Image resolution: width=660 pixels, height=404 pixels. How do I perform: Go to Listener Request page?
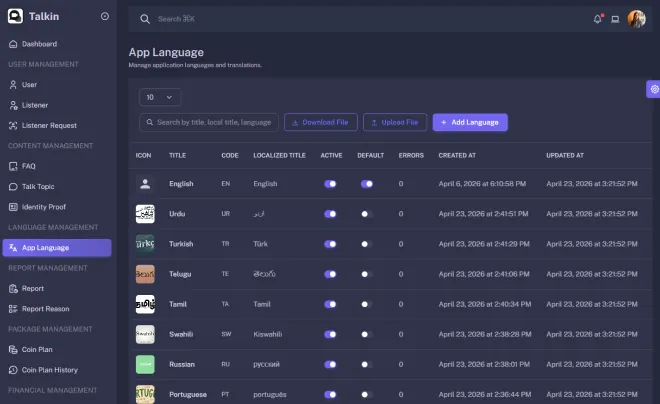coord(57,125)
